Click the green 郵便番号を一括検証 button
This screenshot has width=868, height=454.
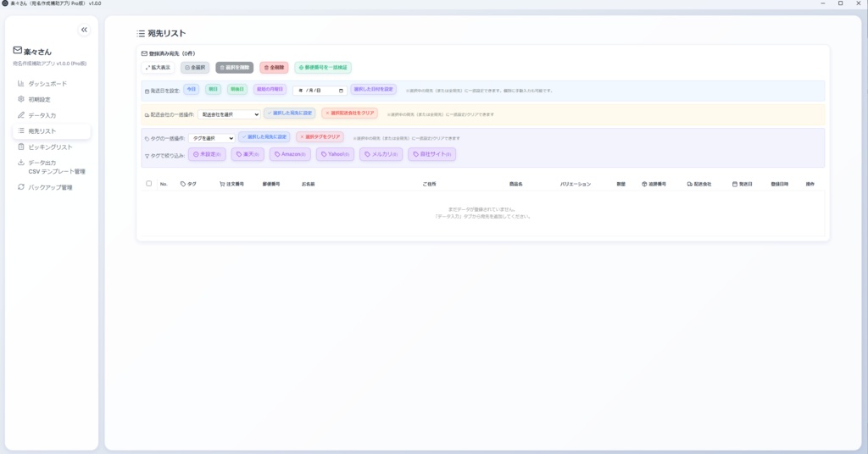[323, 68]
